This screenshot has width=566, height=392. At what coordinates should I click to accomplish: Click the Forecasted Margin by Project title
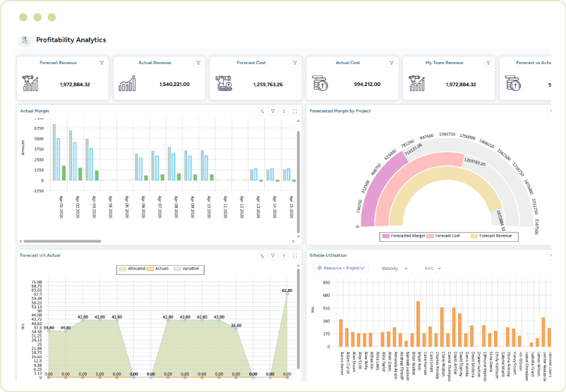(340, 111)
